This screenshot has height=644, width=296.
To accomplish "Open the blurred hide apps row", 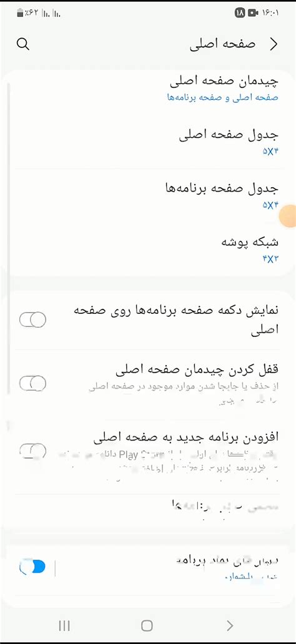I will (147, 509).
